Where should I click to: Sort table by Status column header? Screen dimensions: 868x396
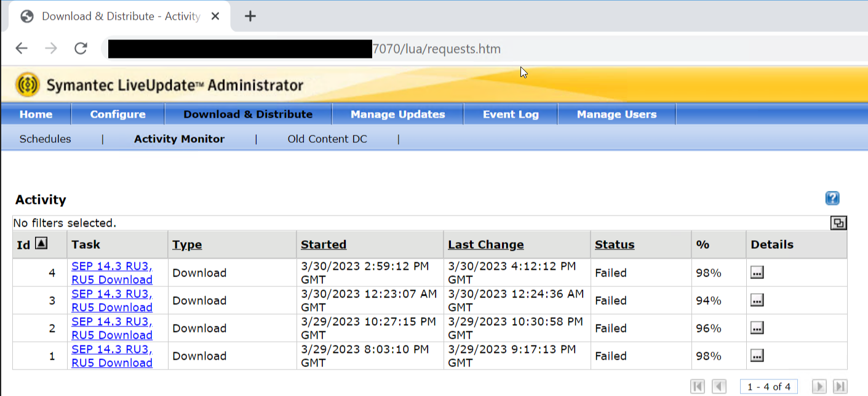pos(615,244)
